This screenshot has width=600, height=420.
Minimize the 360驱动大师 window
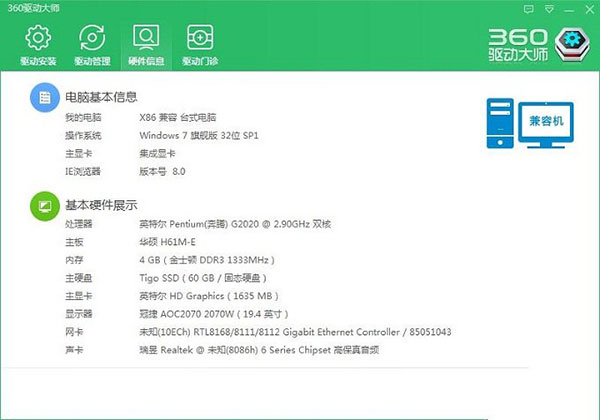[x=569, y=10]
